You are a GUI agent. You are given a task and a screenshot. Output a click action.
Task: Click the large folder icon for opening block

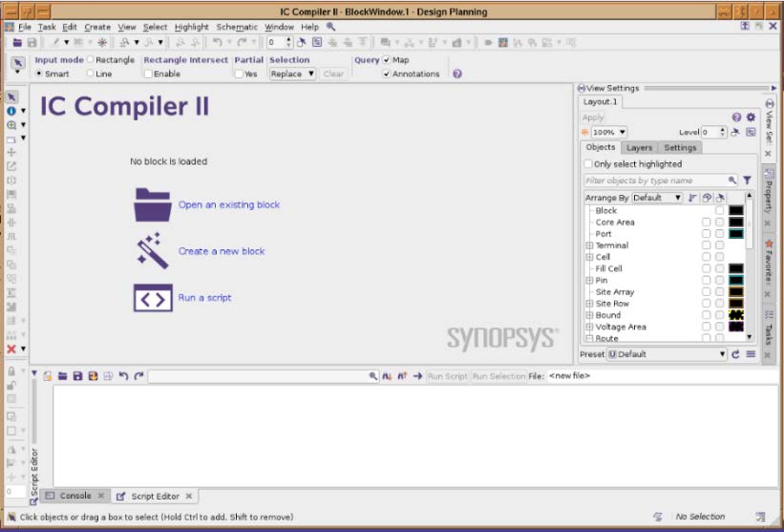[153, 204]
